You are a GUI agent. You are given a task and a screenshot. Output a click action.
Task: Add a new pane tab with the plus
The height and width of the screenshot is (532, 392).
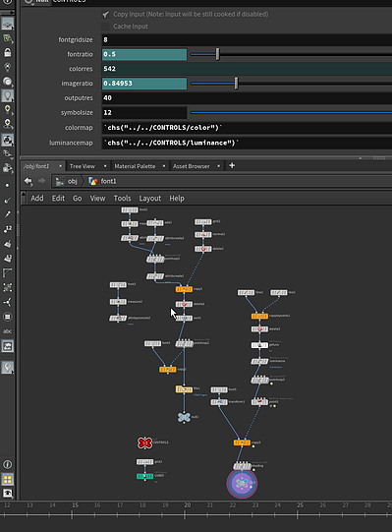click(x=232, y=165)
